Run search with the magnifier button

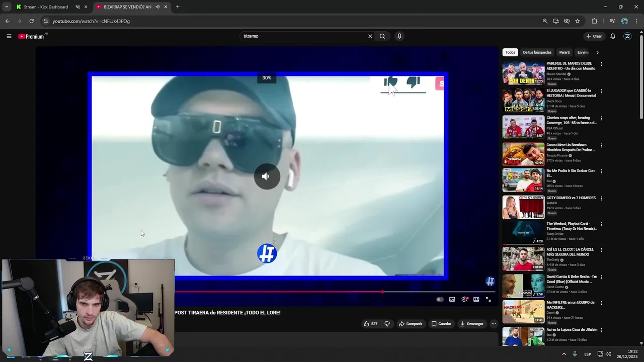(x=382, y=36)
